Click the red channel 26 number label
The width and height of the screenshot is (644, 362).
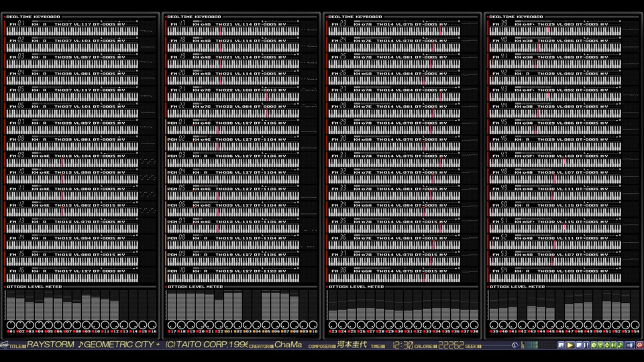362,331
